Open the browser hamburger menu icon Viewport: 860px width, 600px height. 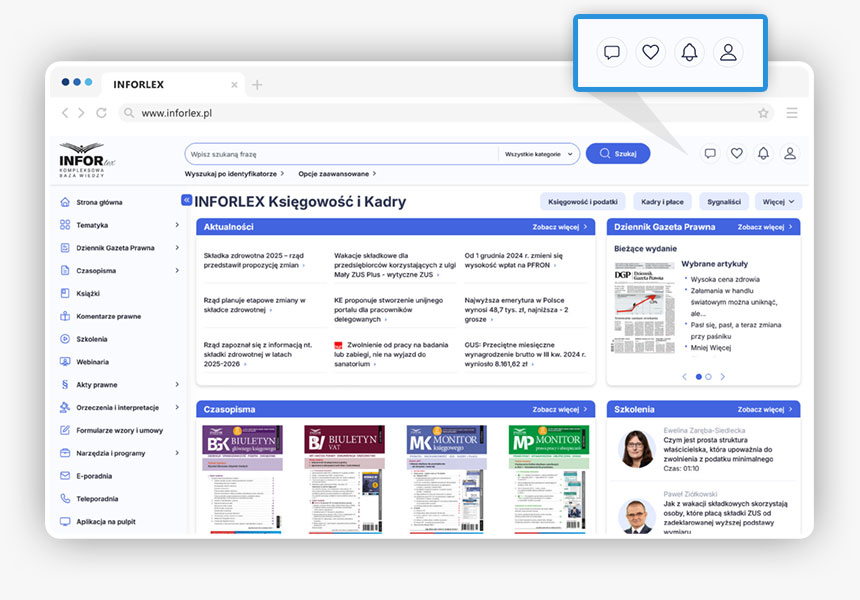(792, 113)
